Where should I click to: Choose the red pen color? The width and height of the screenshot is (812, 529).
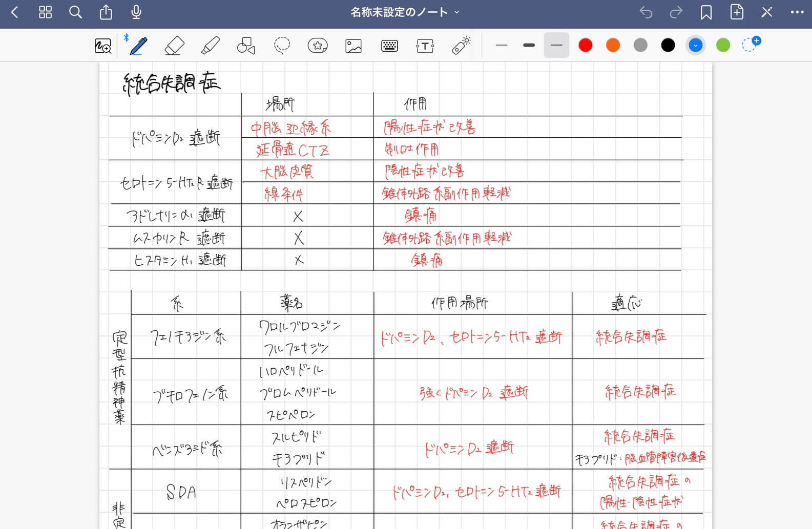tap(586, 45)
